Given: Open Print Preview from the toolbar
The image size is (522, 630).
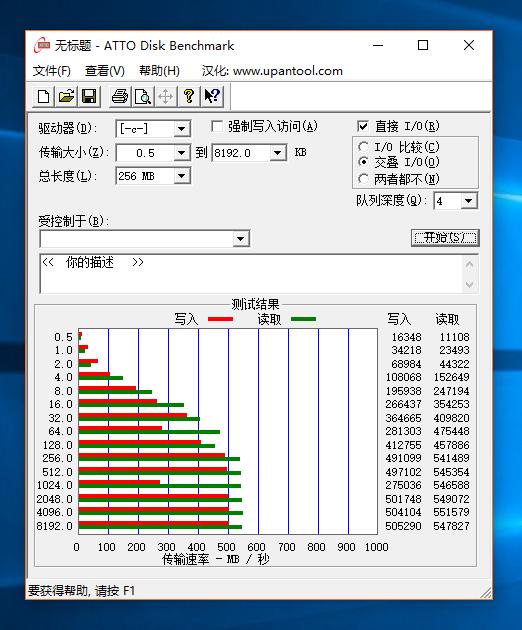Looking at the screenshot, I should tap(143, 96).
